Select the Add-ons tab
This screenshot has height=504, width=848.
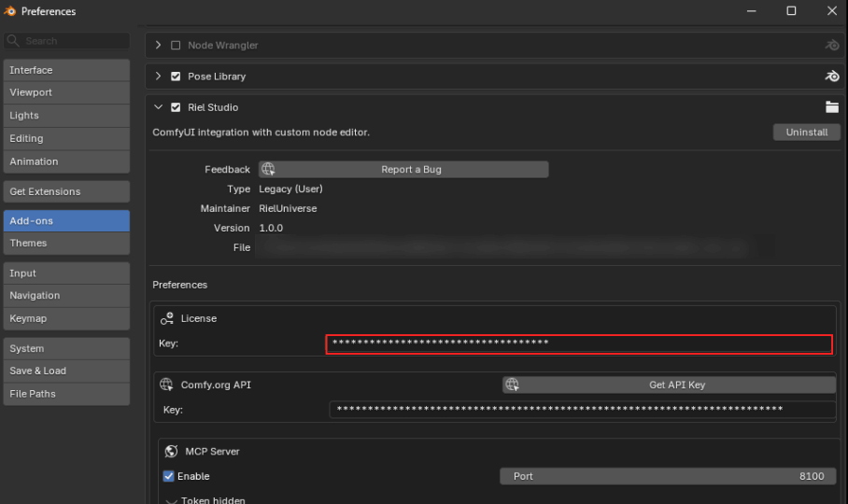(66, 221)
